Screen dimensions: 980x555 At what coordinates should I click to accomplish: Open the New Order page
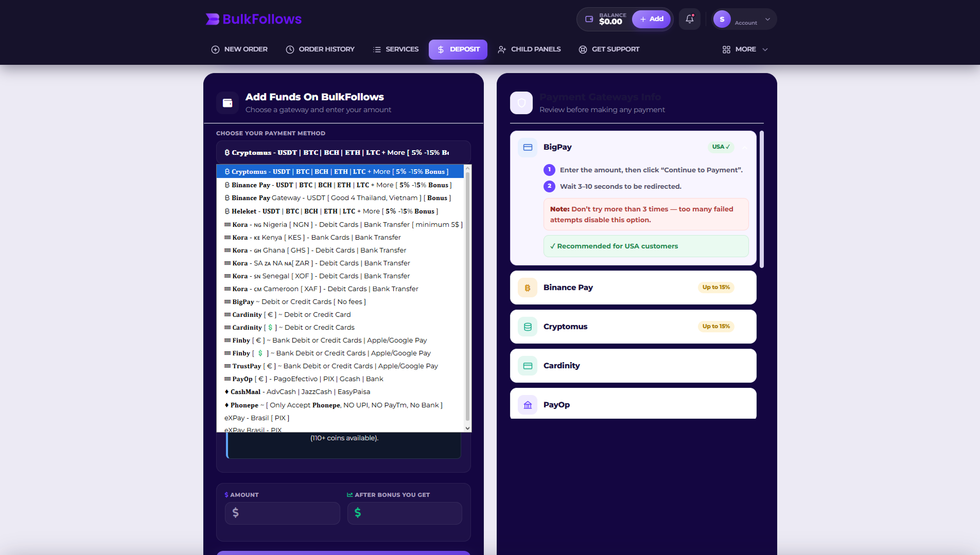point(239,49)
